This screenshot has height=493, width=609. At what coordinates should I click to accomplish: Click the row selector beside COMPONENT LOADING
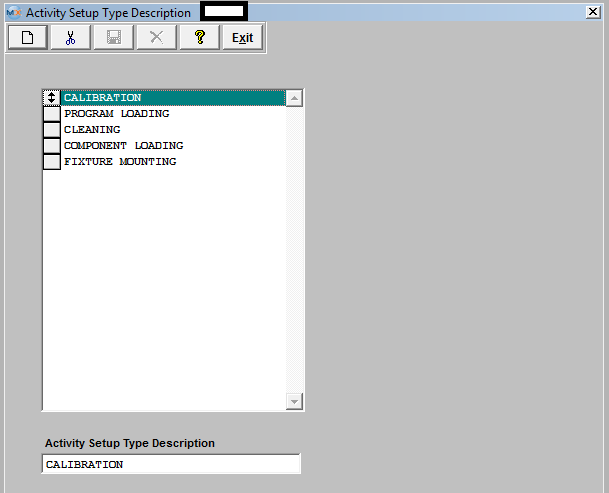(52, 146)
